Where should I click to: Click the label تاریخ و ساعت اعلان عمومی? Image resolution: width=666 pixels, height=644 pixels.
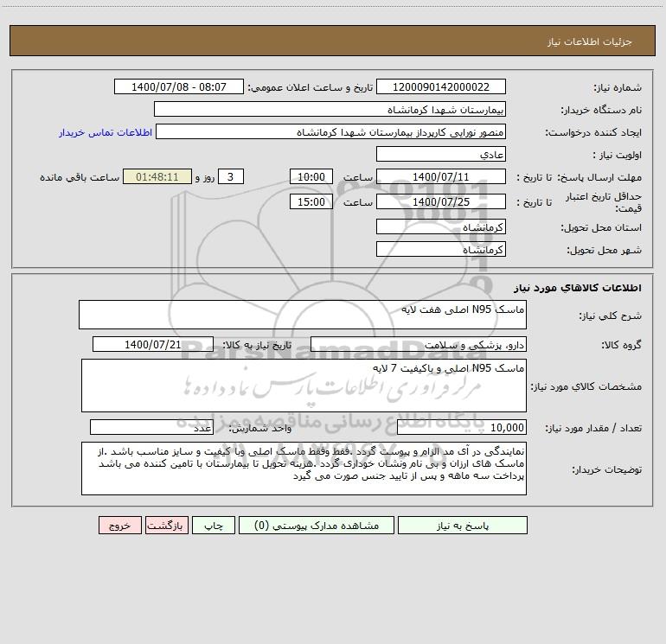pos(311,87)
